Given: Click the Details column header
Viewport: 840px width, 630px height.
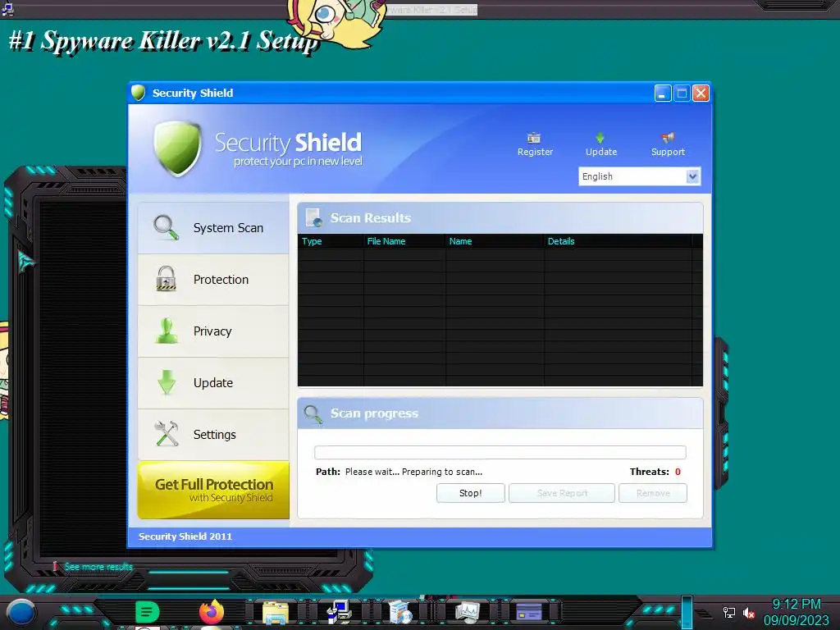Looking at the screenshot, I should [618, 241].
